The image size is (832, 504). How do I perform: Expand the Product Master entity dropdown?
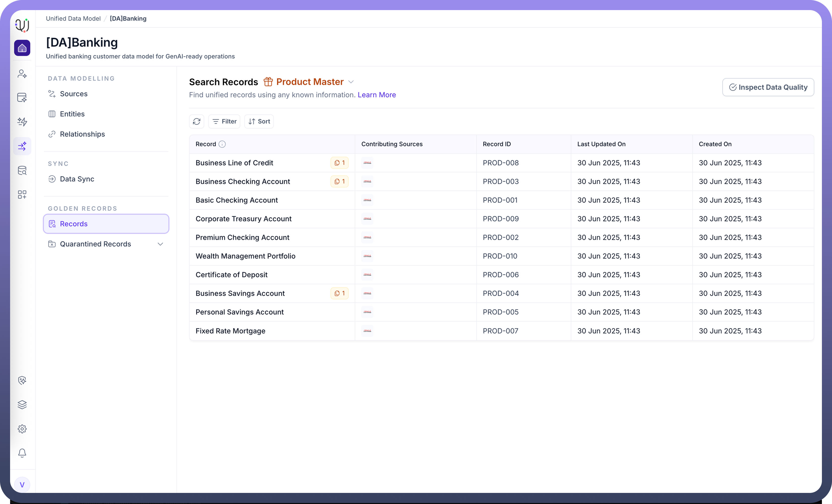351,82
